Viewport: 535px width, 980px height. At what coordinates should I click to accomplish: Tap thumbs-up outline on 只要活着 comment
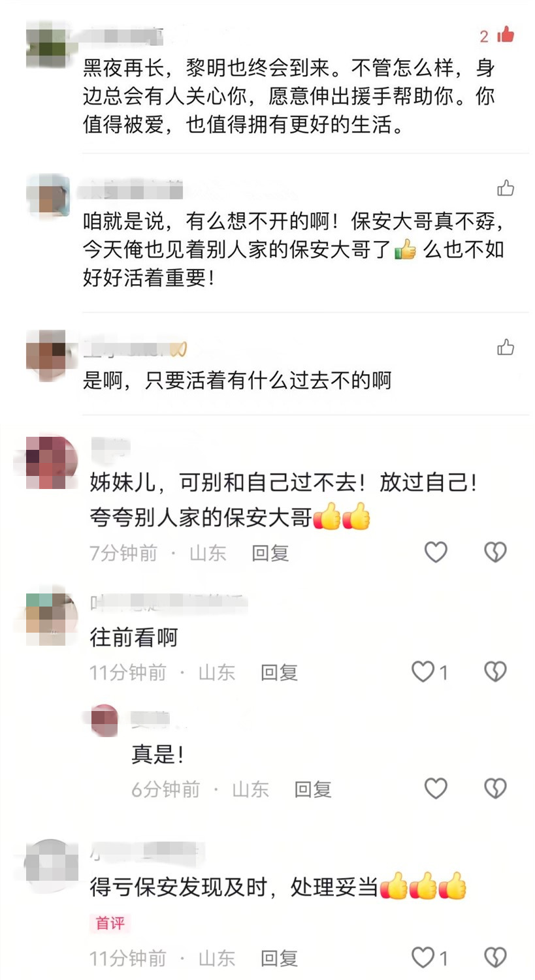(506, 347)
